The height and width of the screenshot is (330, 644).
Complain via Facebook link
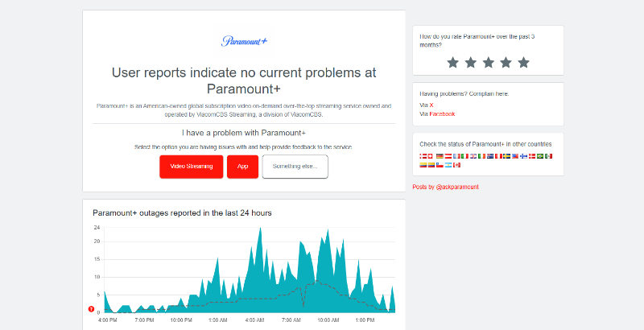pos(442,114)
